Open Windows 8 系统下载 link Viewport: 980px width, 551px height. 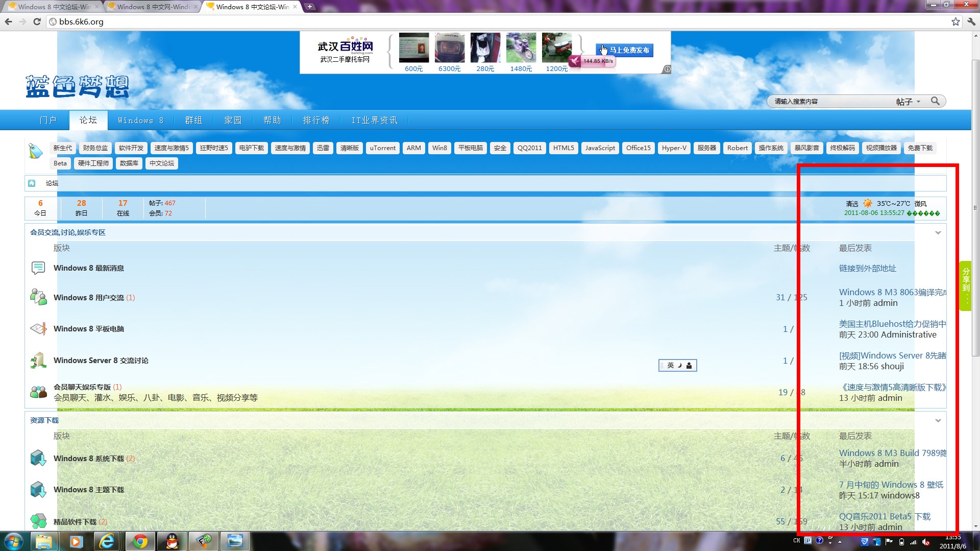click(x=89, y=459)
